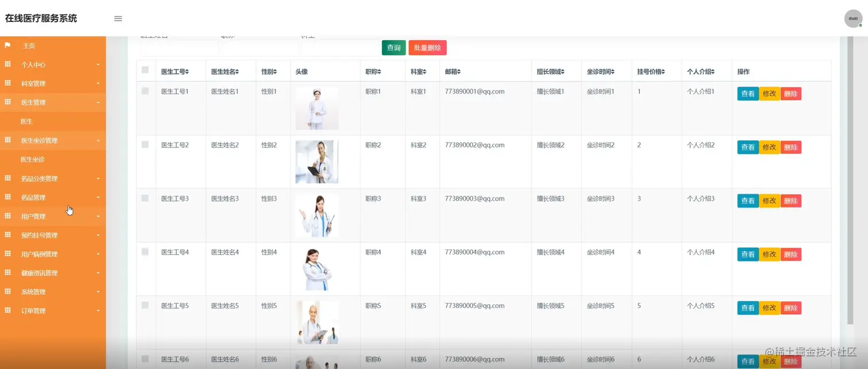
Task: Check the checkbox for 医生工号2 row
Action: point(145,144)
